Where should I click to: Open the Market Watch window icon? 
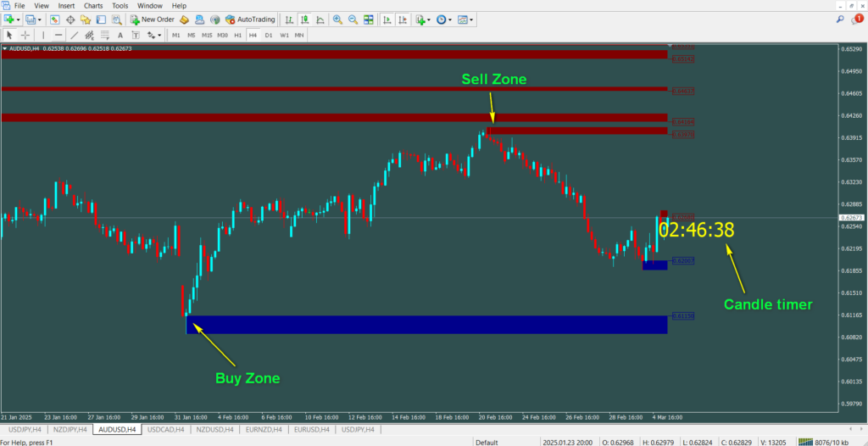tap(55, 20)
